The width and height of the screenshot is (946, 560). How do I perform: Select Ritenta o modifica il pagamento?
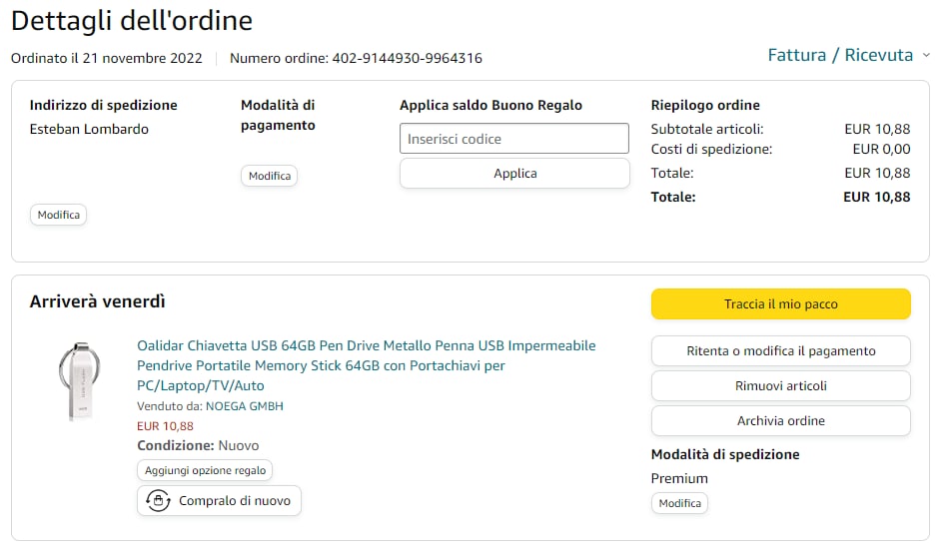click(780, 351)
